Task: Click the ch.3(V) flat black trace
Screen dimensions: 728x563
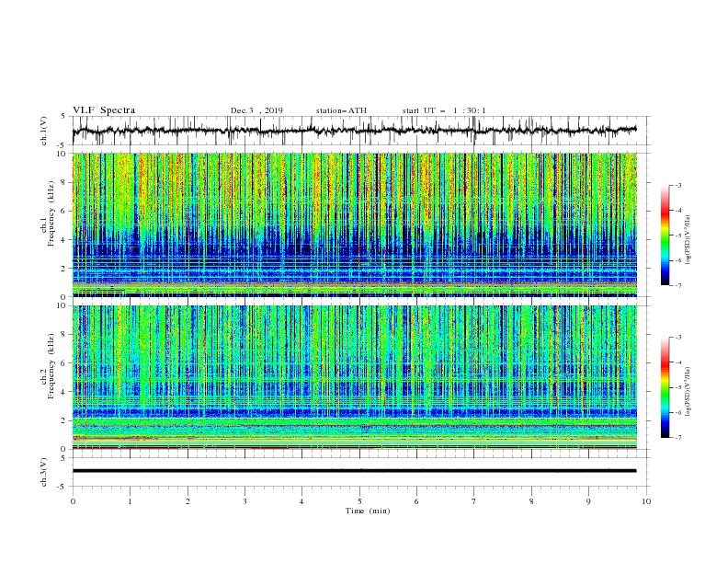Action: (354, 471)
